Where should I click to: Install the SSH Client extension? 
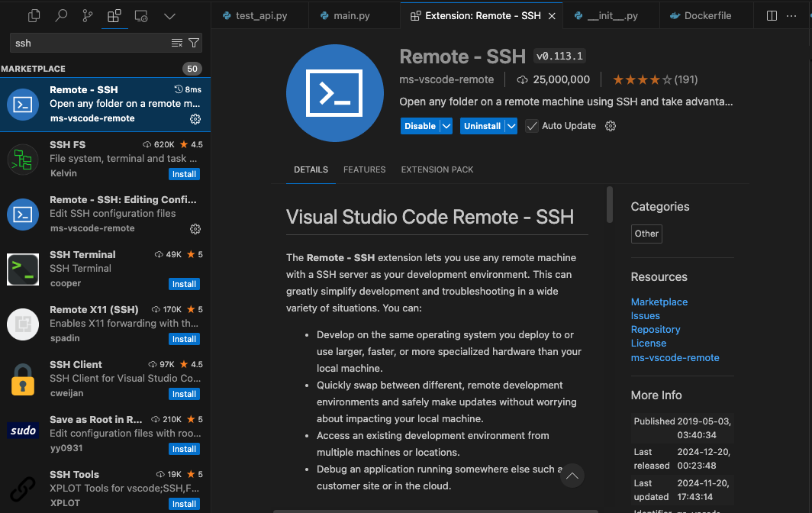(x=185, y=394)
